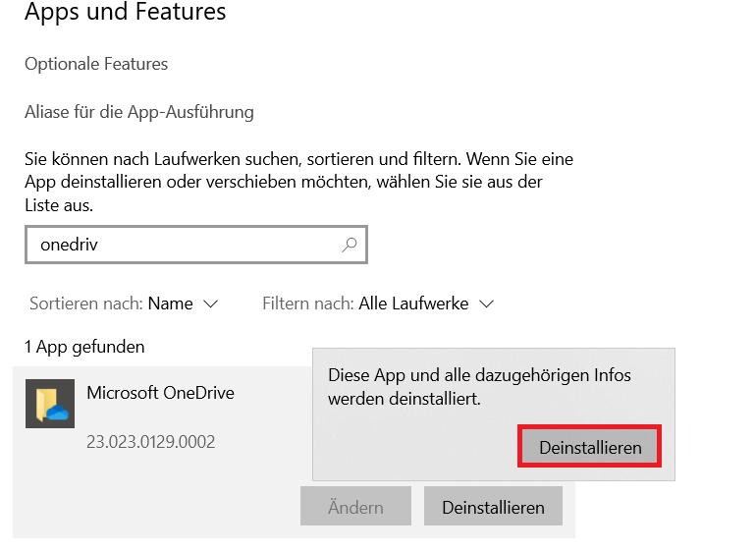Screen dimensions: 756x552
Task: Confirm Deinstallieren in the popup dialog
Action: click(x=590, y=447)
